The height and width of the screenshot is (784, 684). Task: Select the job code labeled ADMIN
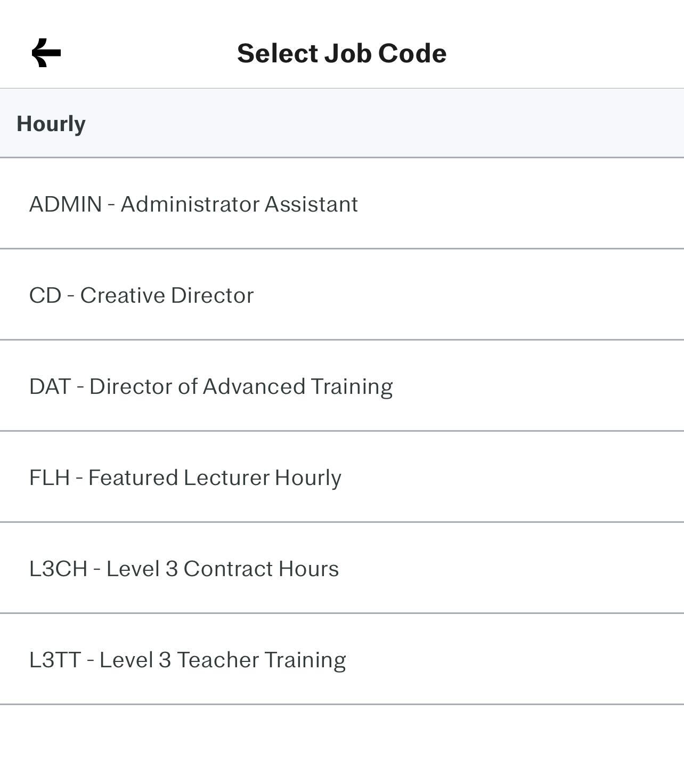342,204
